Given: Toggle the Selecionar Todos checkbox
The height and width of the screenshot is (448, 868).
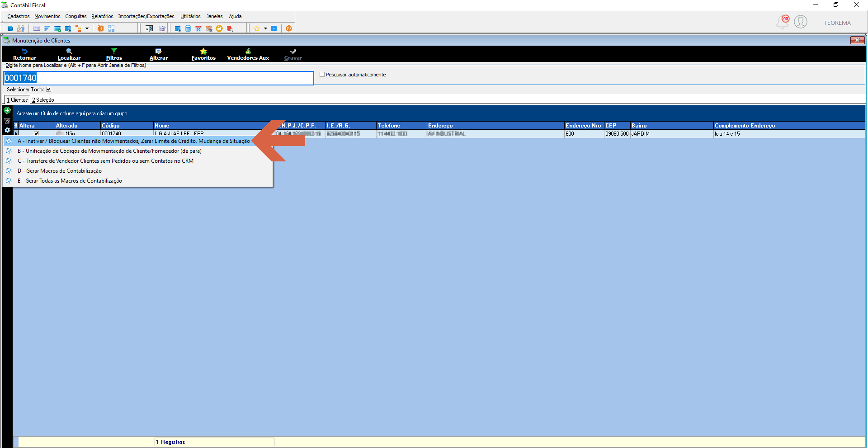Looking at the screenshot, I should [x=49, y=90].
